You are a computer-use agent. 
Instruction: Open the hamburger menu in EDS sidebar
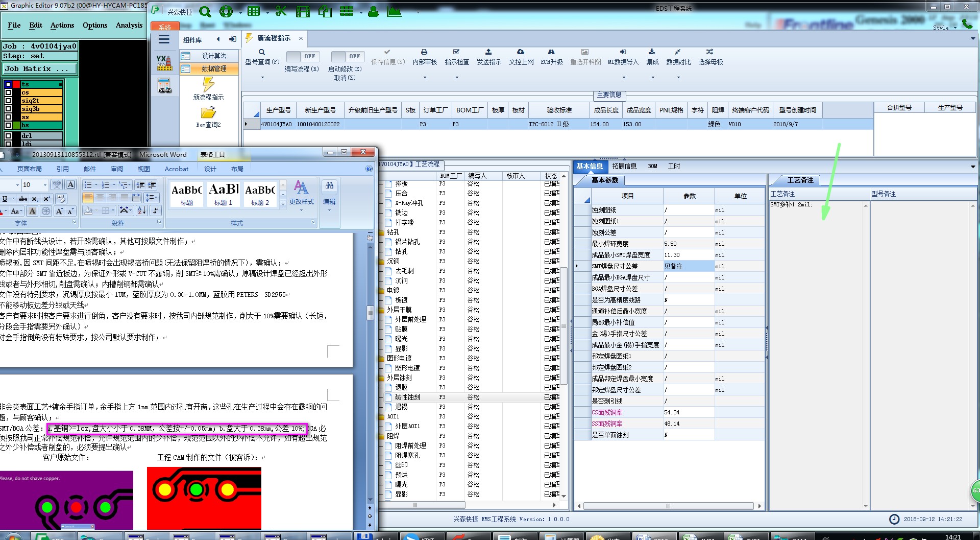164,39
